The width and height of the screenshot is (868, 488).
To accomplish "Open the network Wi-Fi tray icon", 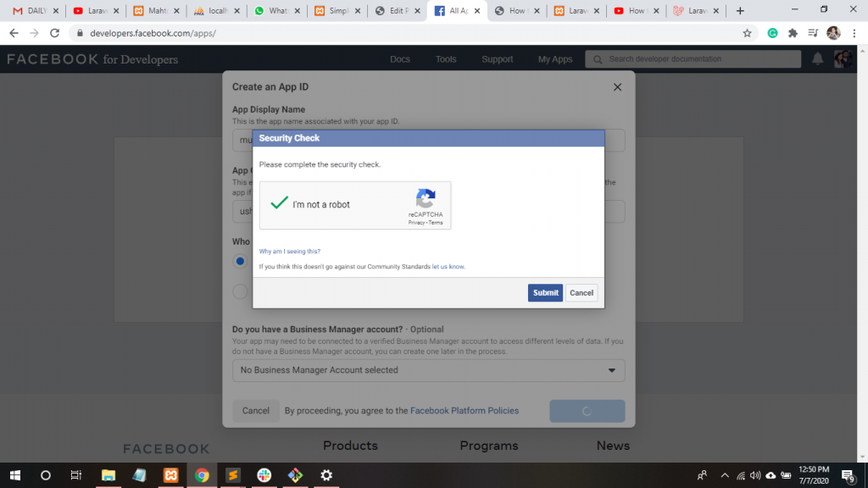I will point(741,475).
